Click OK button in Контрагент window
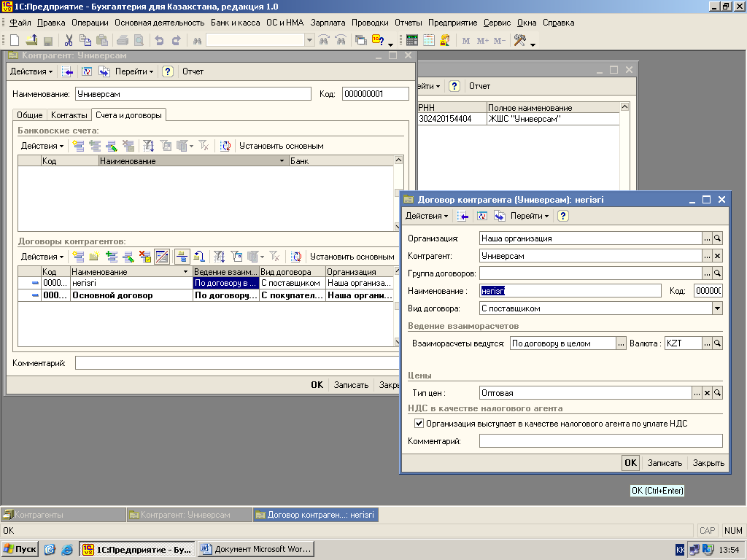Viewport: 747px width, 560px height. tap(317, 385)
